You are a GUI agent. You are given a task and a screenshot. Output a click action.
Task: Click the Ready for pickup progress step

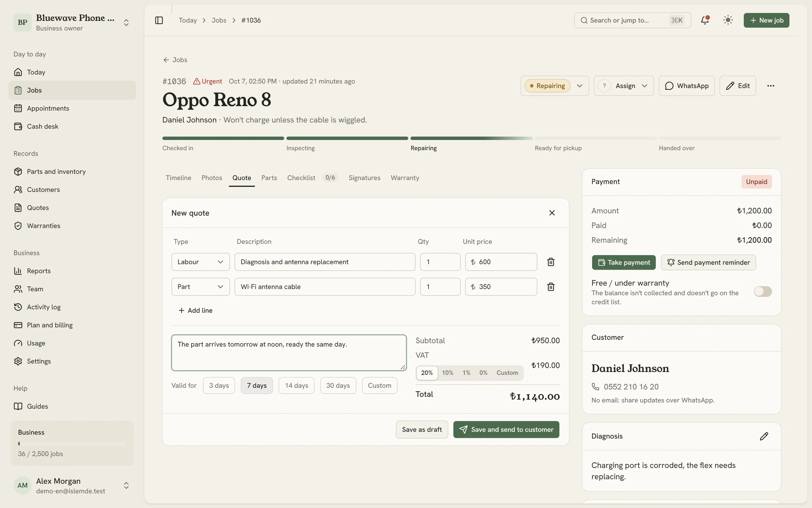[595, 144]
